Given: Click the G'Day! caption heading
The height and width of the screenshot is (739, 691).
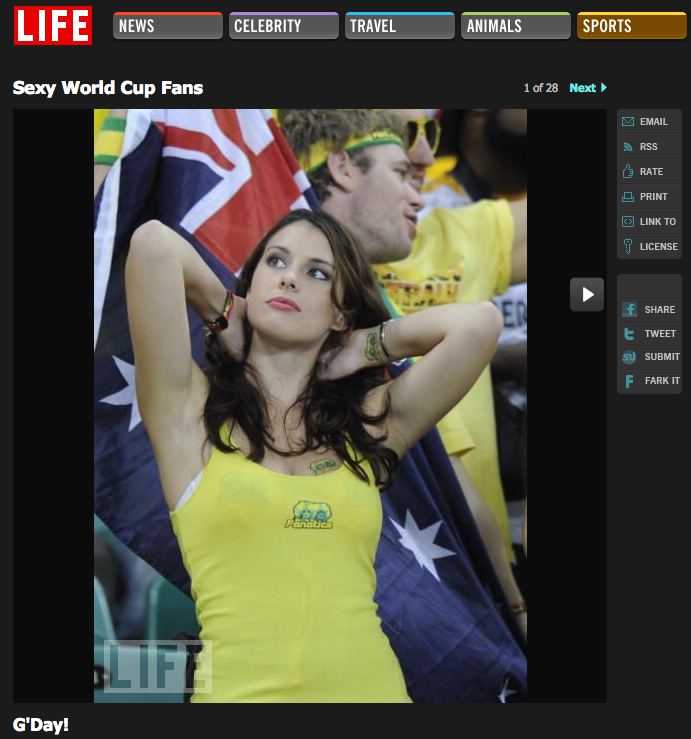Looking at the screenshot, I should tap(41, 724).
